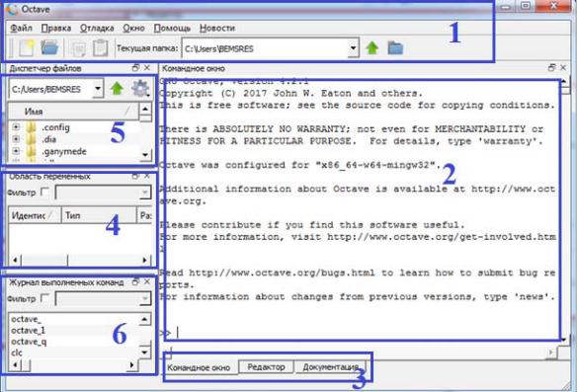Select the .config folder icon
Image resolution: width=577 pixels, height=392 pixels.
pyautogui.click(x=32, y=127)
